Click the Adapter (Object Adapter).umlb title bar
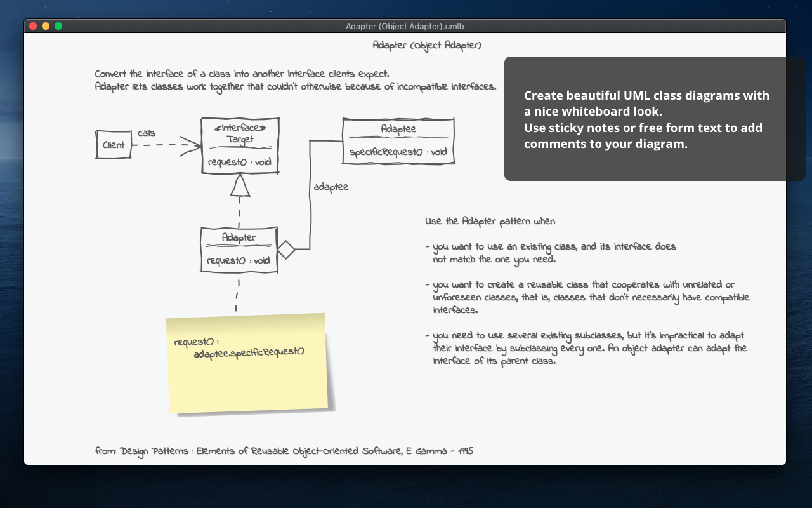812x508 pixels. tap(404, 26)
